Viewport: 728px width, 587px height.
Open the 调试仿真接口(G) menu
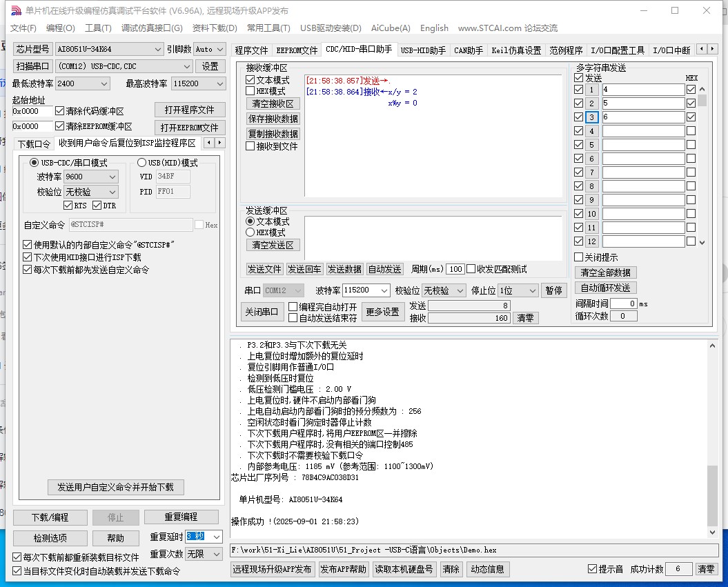(x=152, y=28)
